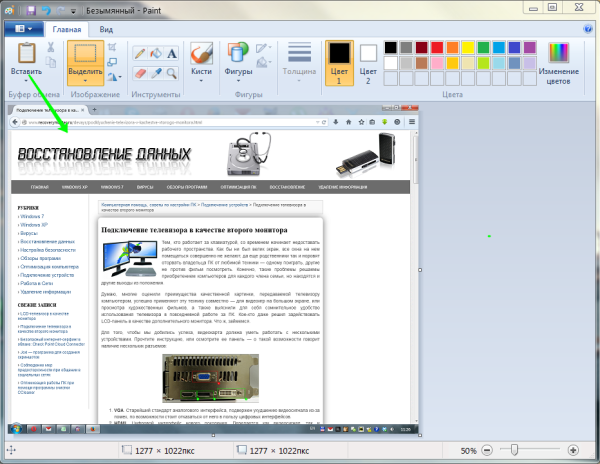This screenshot has width=600, height=464.
Task: Activate the Цвет 1 foreground color box
Action: (339, 60)
